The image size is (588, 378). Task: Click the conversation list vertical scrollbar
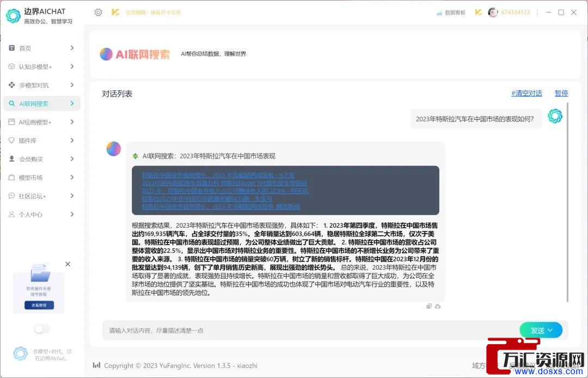(x=567, y=203)
